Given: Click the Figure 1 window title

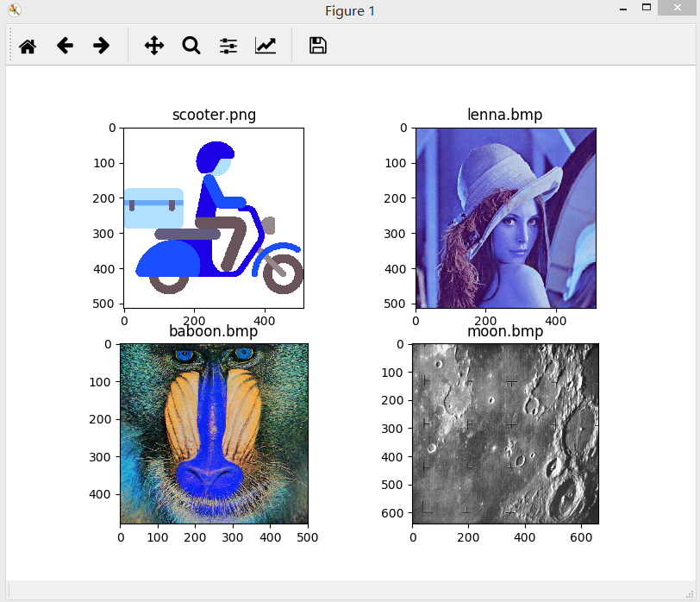Looking at the screenshot, I should (x=350, y=10).
